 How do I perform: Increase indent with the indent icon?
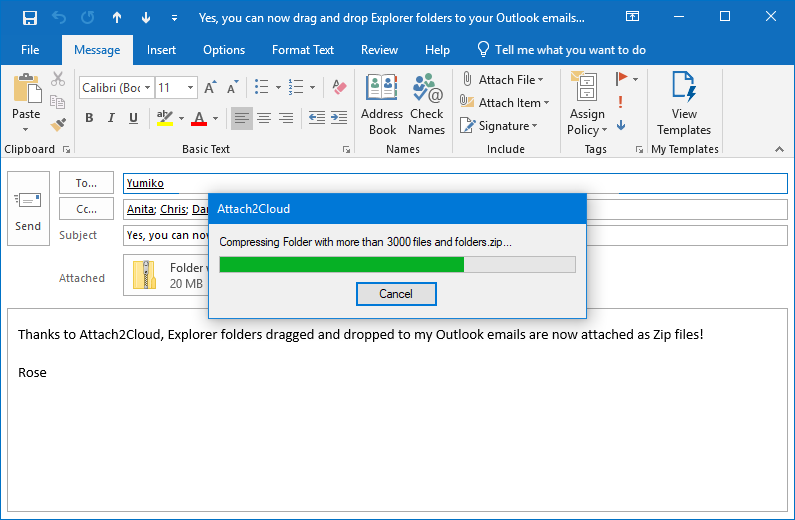339,118
